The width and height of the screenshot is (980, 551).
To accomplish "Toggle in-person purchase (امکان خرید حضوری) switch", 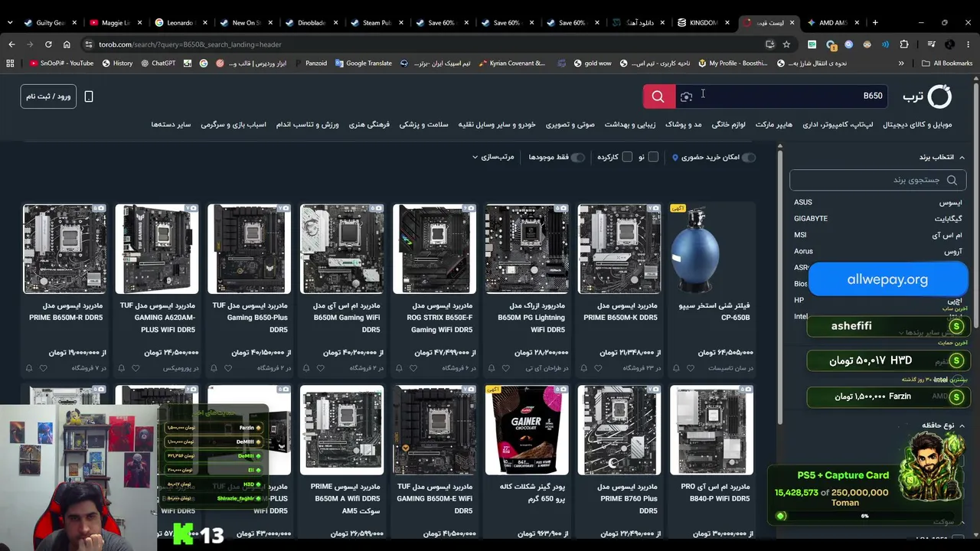I will (x=749, y=157).
